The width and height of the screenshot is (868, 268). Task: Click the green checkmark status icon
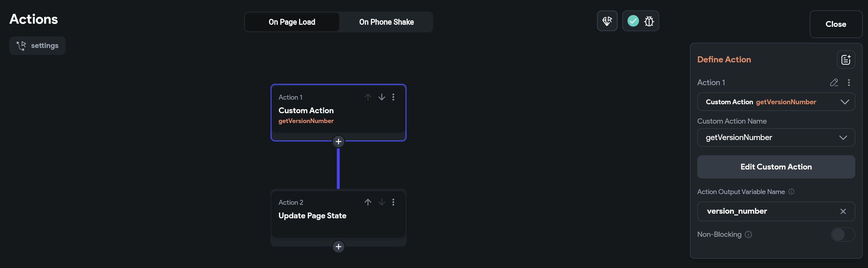tap(633, 21)
